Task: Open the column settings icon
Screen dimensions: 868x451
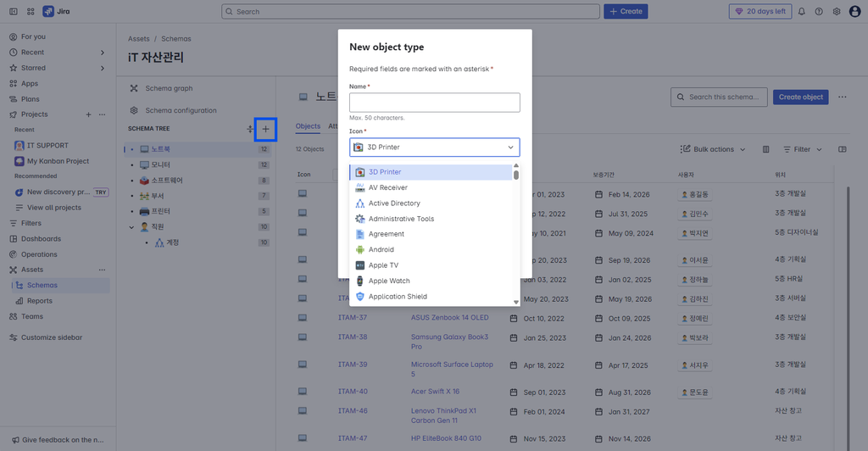Action: tap(765, 149)
